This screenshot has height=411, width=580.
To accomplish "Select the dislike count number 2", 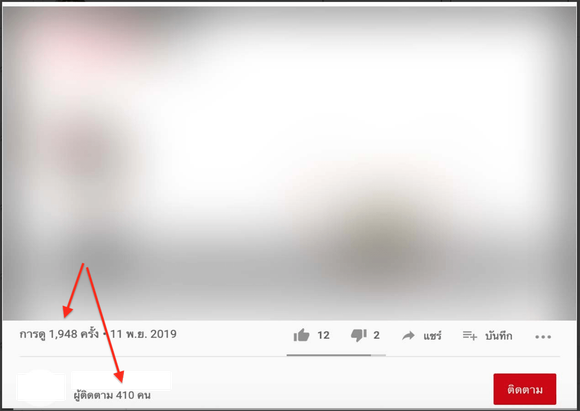I will pos(377,335).
